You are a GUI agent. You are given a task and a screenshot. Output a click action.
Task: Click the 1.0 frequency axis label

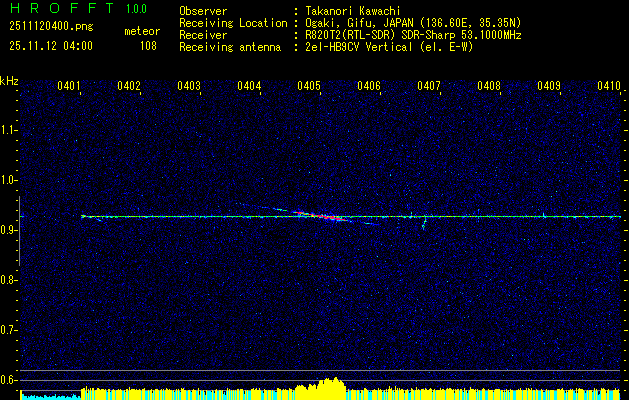coord(9,180)
